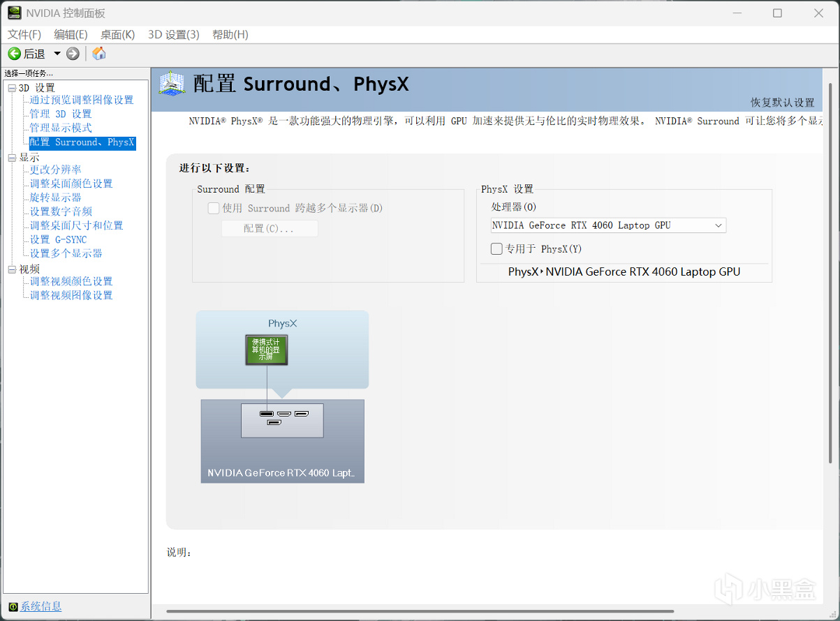Open the 3D 设置 menu
This screenshot has width=840, height=621.
(173, 34)
